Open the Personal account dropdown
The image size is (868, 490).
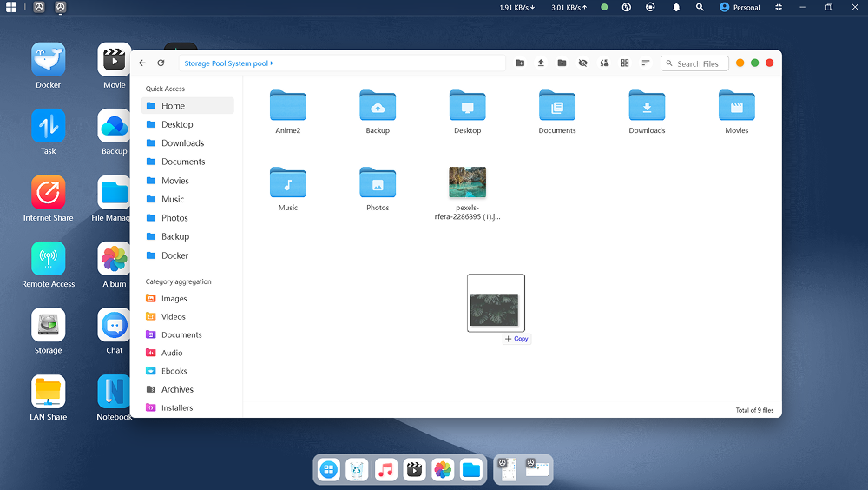pos(740,7)
